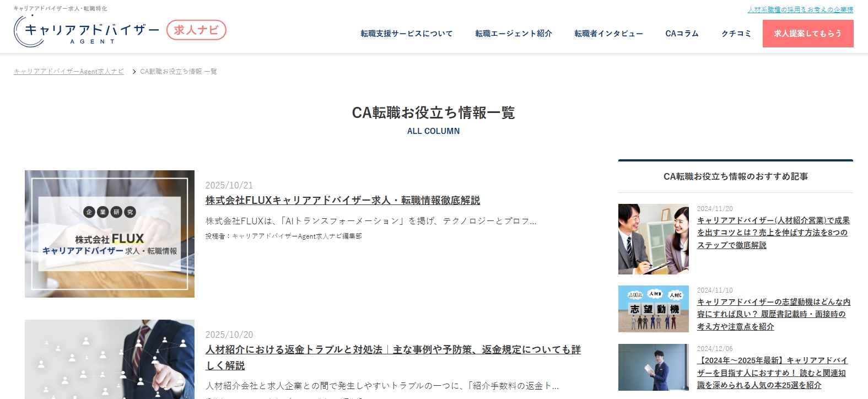Open 転職支援サービスについて menu item

(406, 34)
